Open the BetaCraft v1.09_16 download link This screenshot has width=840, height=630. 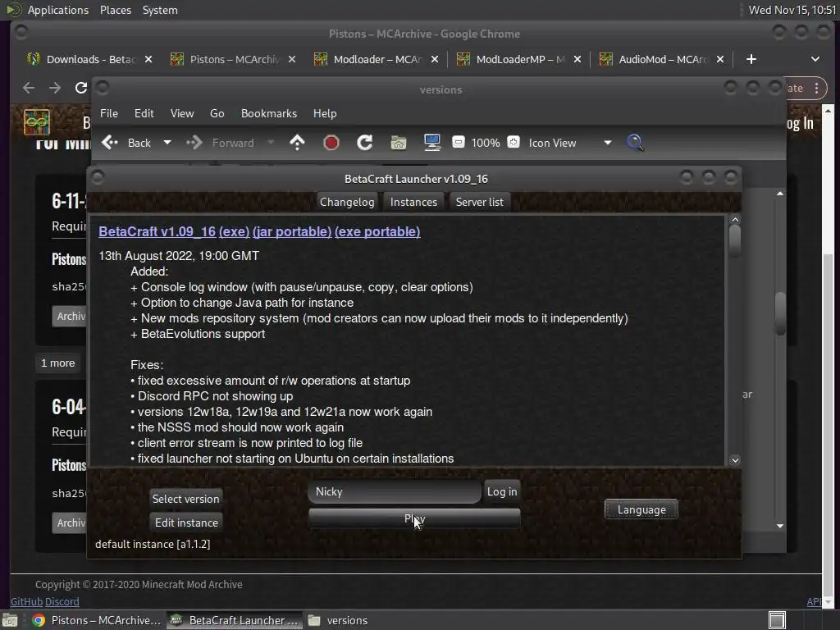[157, 231]
